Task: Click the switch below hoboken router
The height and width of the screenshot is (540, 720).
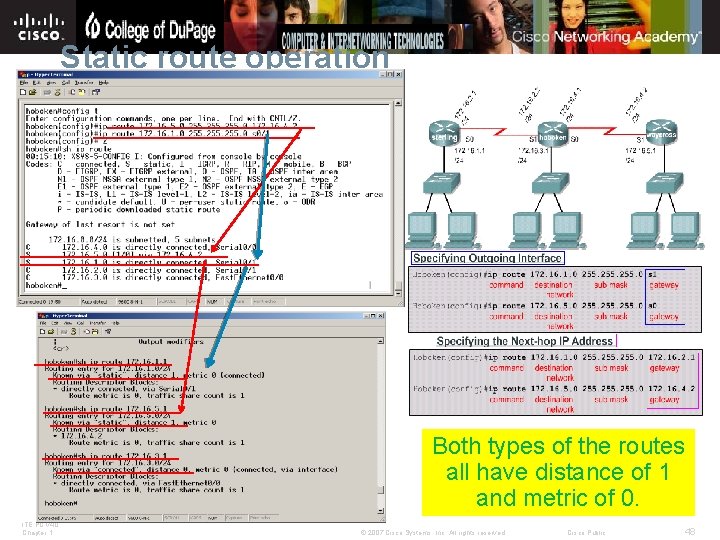Action: click(550, 182)
